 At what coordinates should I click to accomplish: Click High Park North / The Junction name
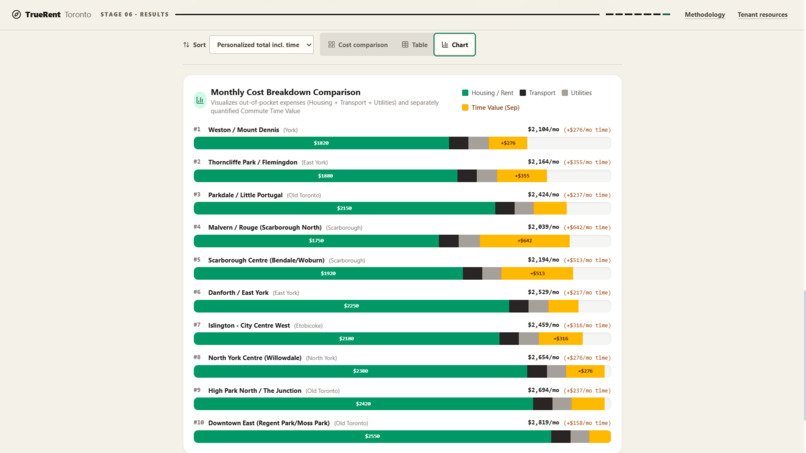[x=254, y=391]
